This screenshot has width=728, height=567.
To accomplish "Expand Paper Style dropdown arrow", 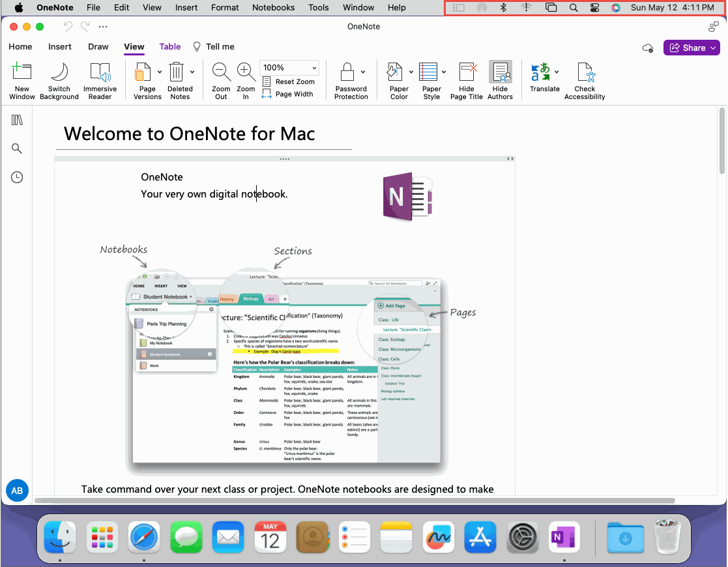I will (444, 72).
